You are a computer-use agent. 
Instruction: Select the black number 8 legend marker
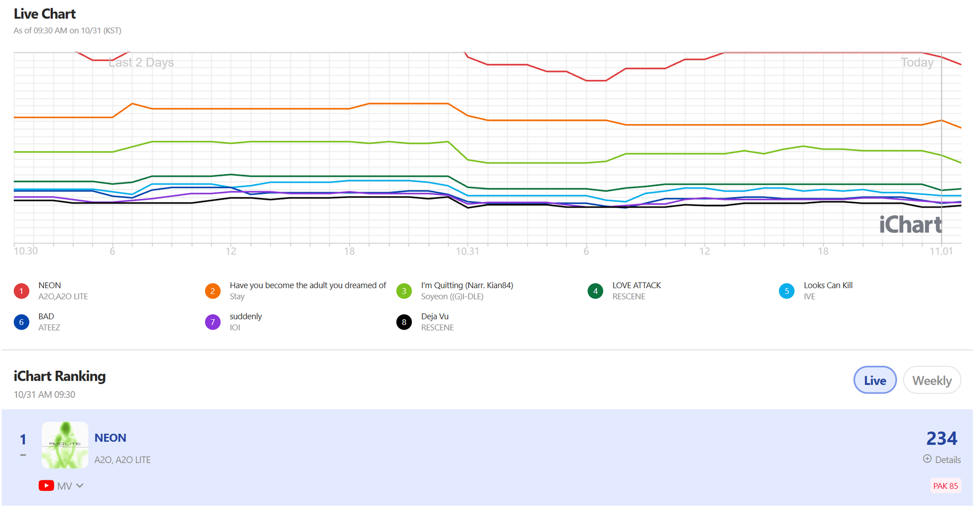click(404, 322)
